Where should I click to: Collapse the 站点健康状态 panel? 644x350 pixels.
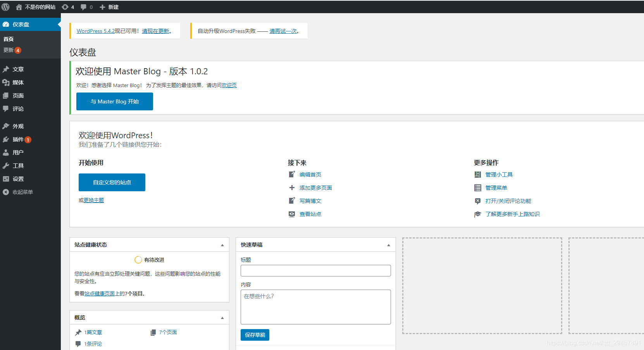coord(222,245)
